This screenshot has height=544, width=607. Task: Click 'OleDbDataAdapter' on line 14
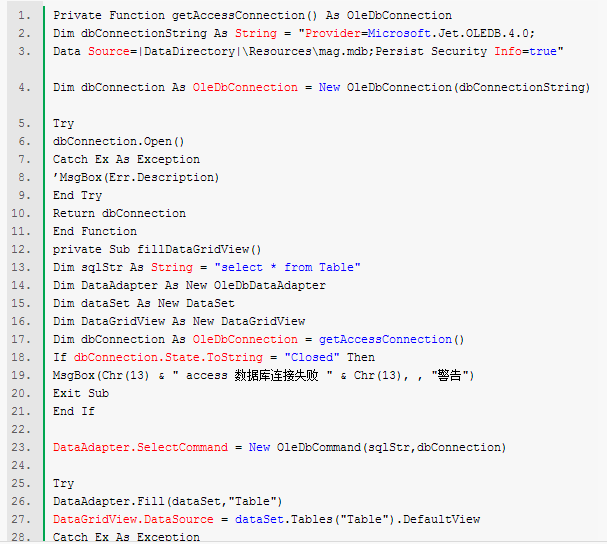pyautogui.click(x=270, y=285)
